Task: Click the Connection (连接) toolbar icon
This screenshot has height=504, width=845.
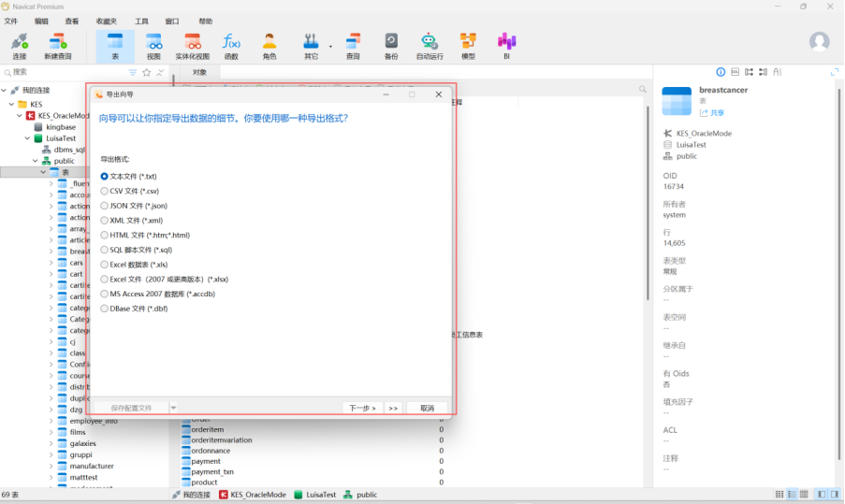Action: [19, 45]
